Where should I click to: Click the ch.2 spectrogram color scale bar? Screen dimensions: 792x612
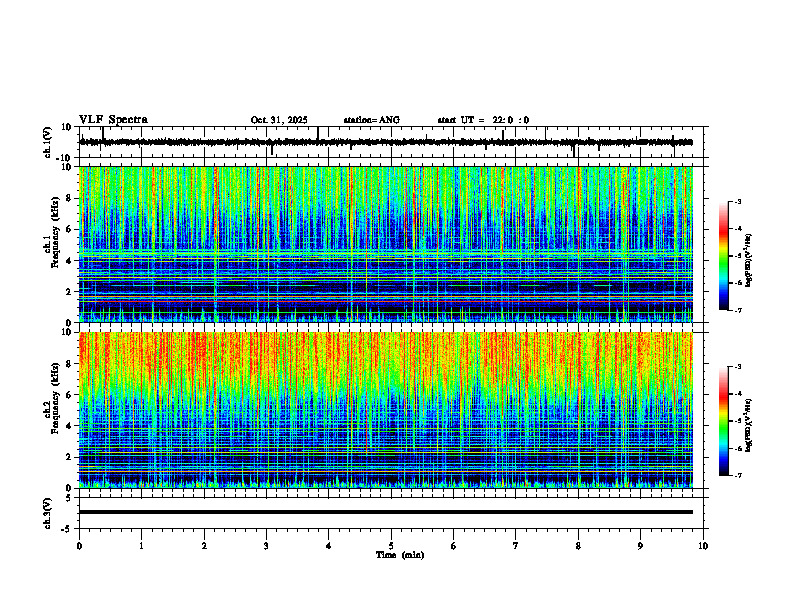[x=723, y=421]
